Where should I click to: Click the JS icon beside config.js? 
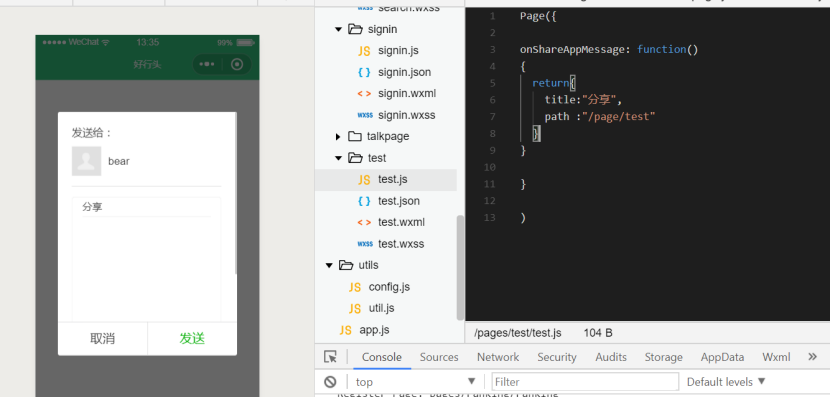click(355, 287)
